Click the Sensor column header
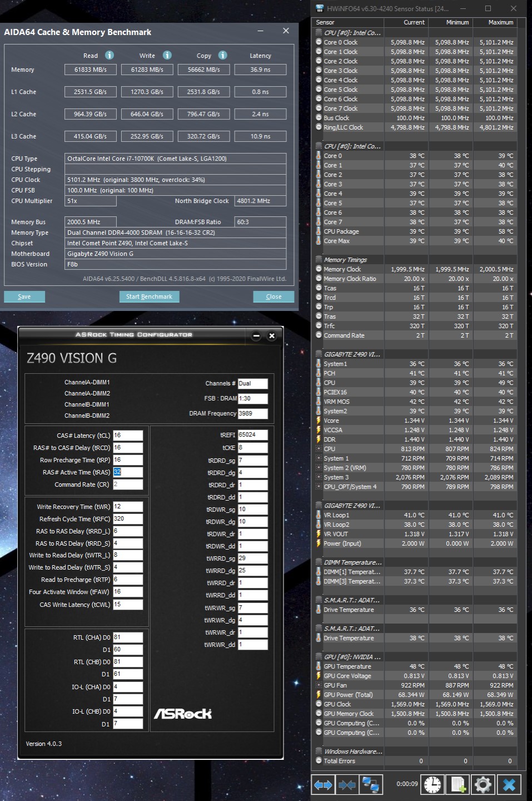 tap(347, 22)
